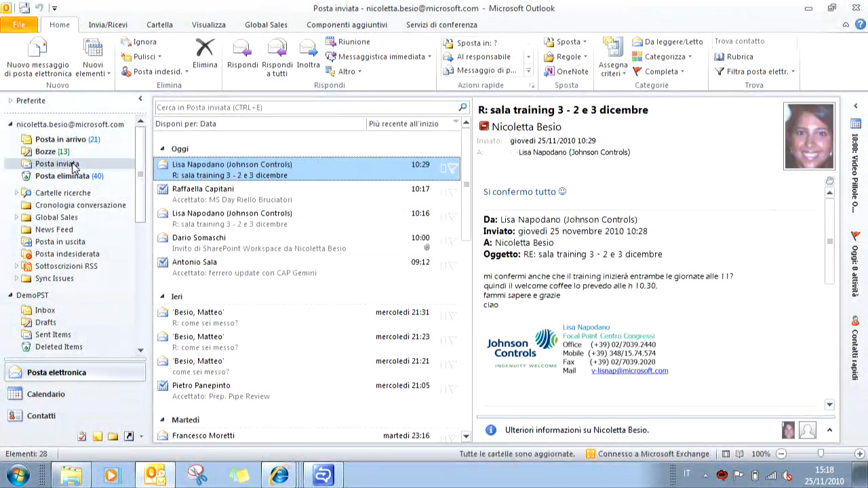The image size is (868, 488).
Task: Open Messaggistica immediata dropdown
Action: pos(378,57)
